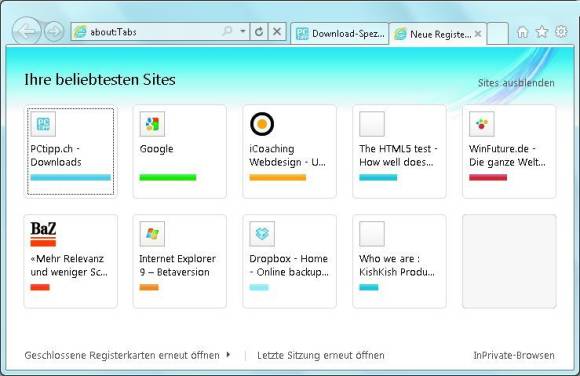Click the crimson bar under WinFuture.de

pos(488,178)
